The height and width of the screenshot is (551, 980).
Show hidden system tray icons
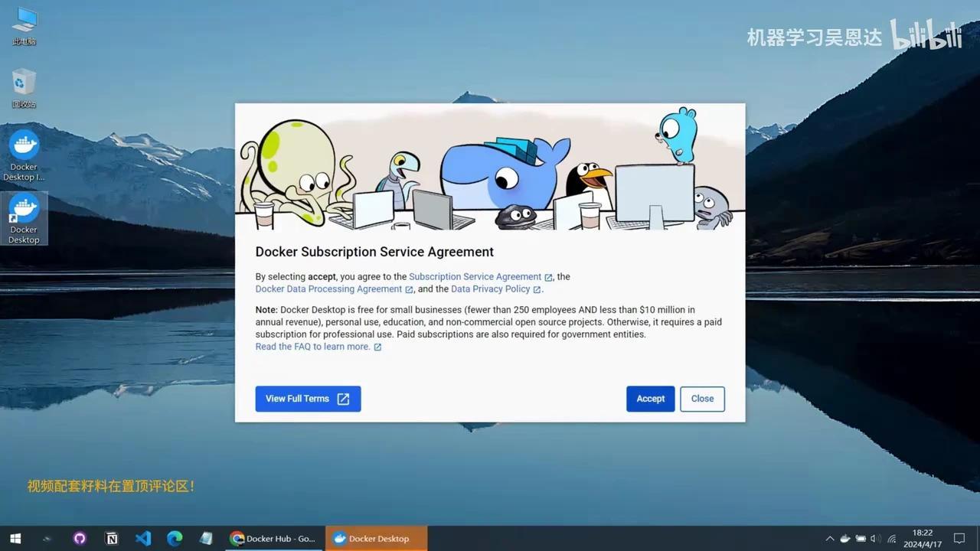(x=830, y=539)
